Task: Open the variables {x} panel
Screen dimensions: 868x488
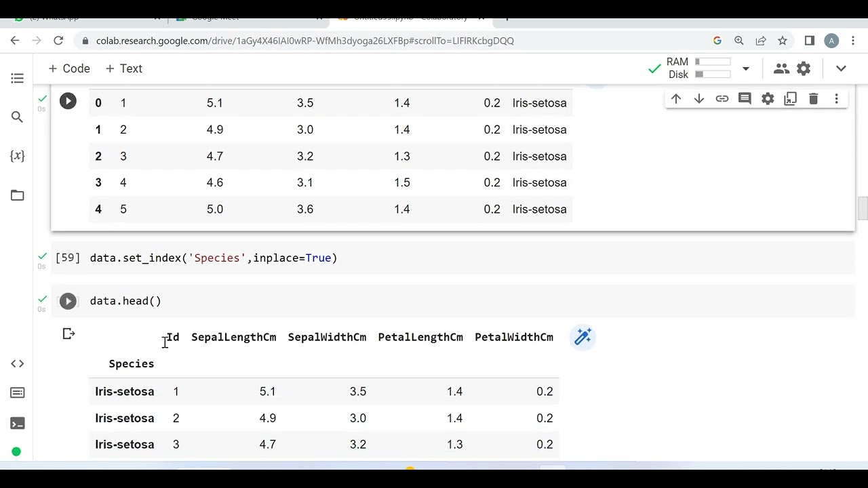Action: pos(18,156)
